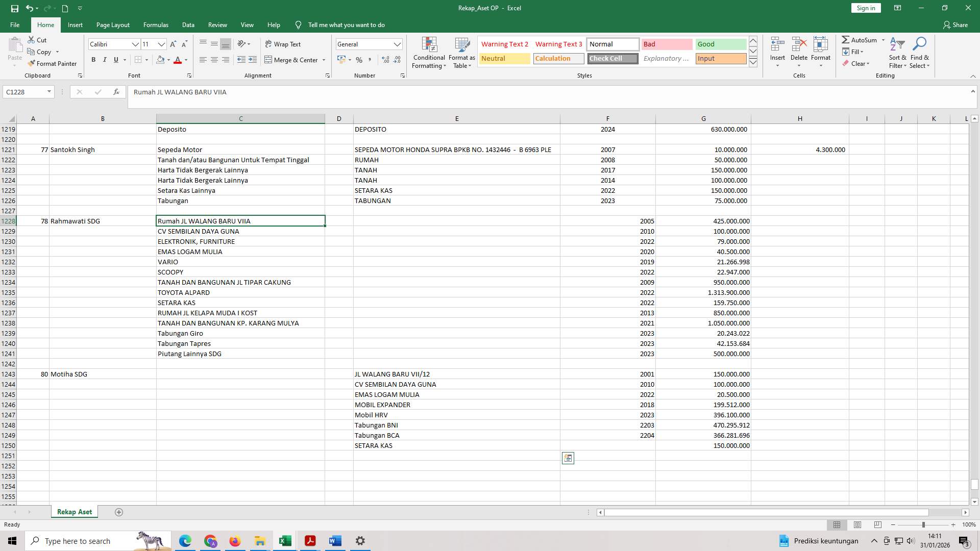Viewport: 980px width, 551px height.
Task: Toggle bold formatting on selected cell
Action: 93,60
